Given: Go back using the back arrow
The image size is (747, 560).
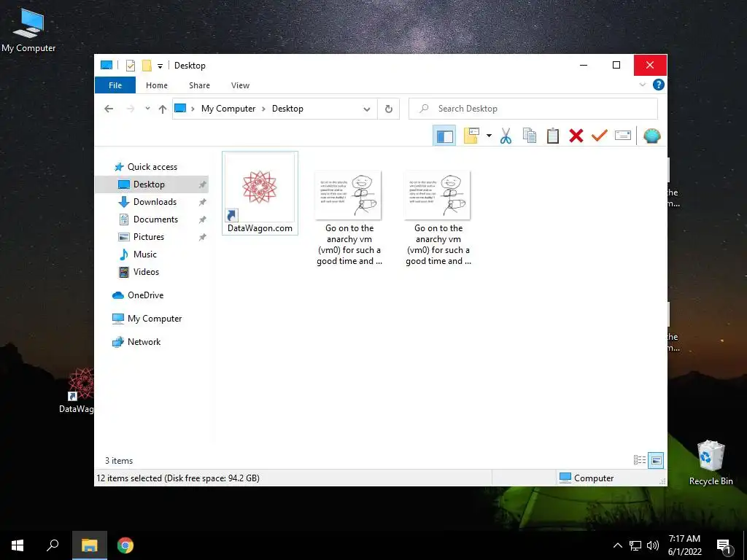Looking at the screenshot, I should (x=109, y=109).
